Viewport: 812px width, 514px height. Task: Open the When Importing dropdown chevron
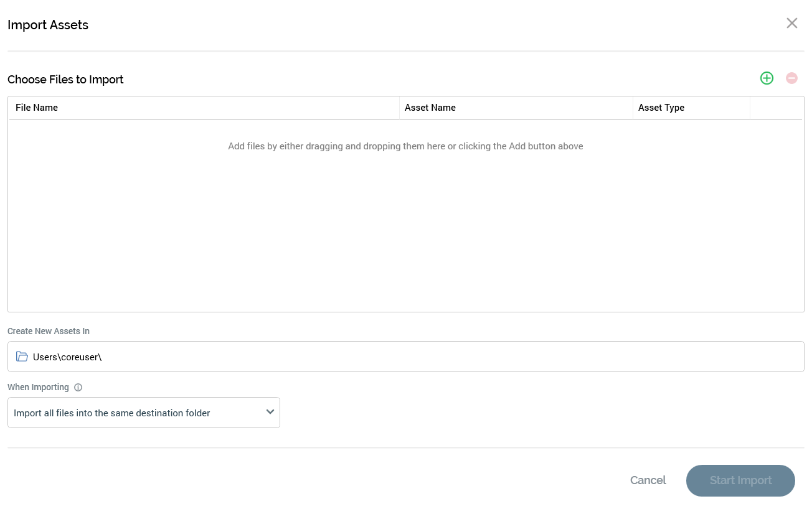pos(270,412)
